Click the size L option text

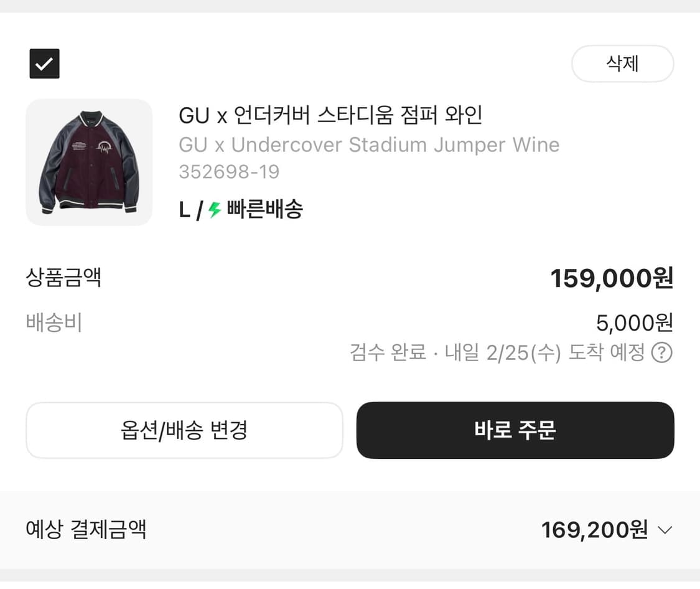tap(183, 210)
